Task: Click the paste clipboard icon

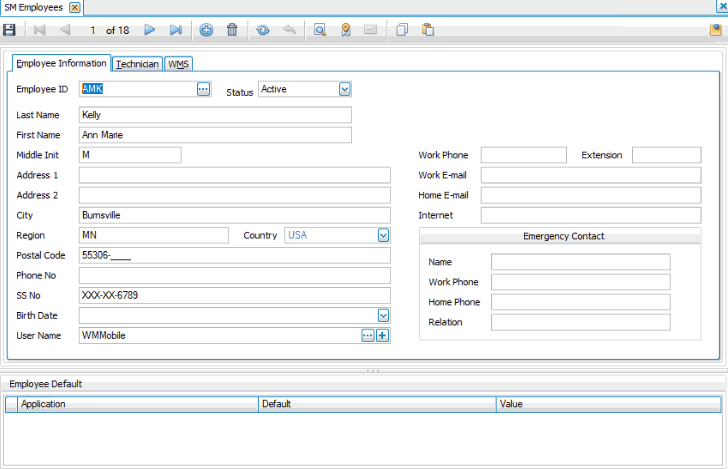Action: [x=428, y=30]
